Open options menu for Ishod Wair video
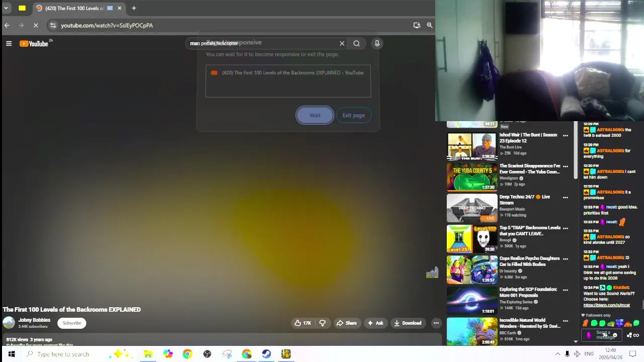Viewport: 644px width, 362px height. coord(566,136)
